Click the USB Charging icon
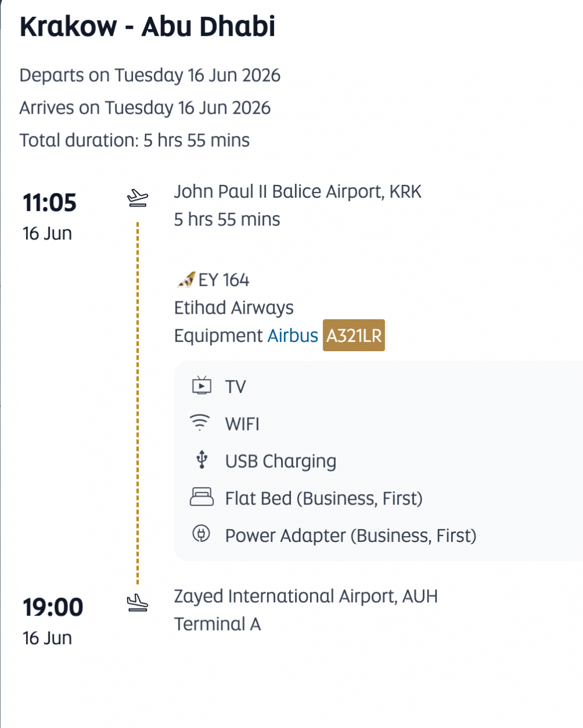The width and height of the screenshot is (583, 728). click(x=202, y=460)
